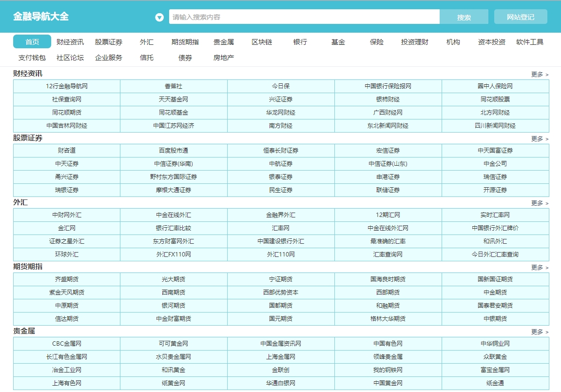Expand 更多 for the 期货期指 section
Screen dimensions: 561x392
pyautogui.click(x=540, y=268)
